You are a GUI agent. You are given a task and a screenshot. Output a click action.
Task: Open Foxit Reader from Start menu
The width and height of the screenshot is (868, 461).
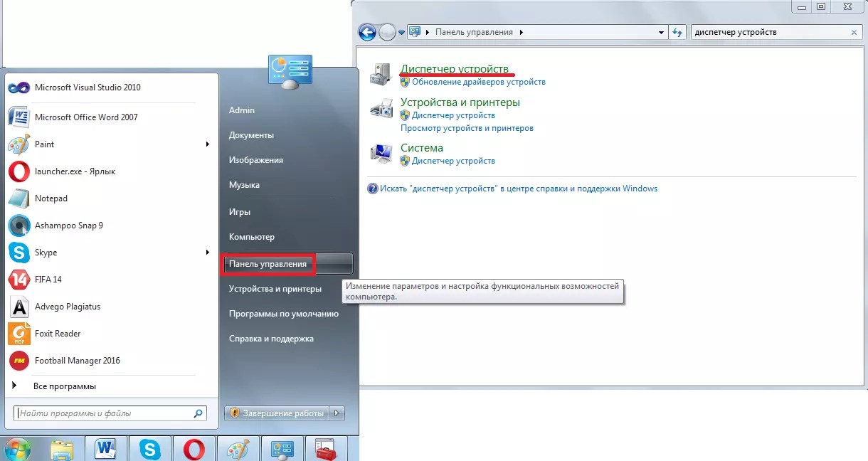pos(57,334)
